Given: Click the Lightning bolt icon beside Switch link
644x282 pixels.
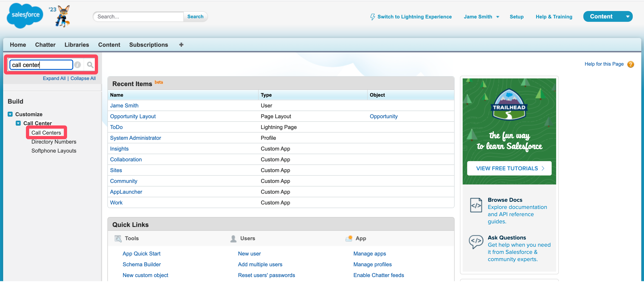Looking at the screenshot, I should point(372,17).
